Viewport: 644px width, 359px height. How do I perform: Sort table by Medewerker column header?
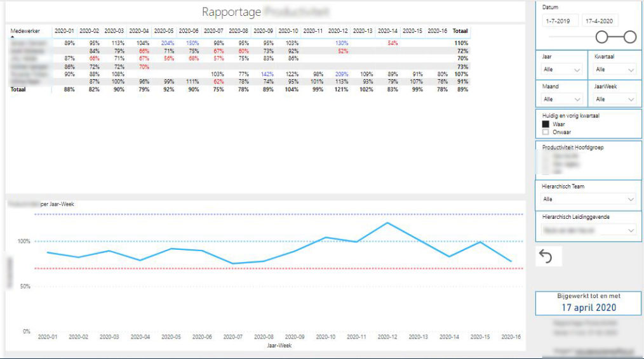pyautogui.click(x=25, y=31)
